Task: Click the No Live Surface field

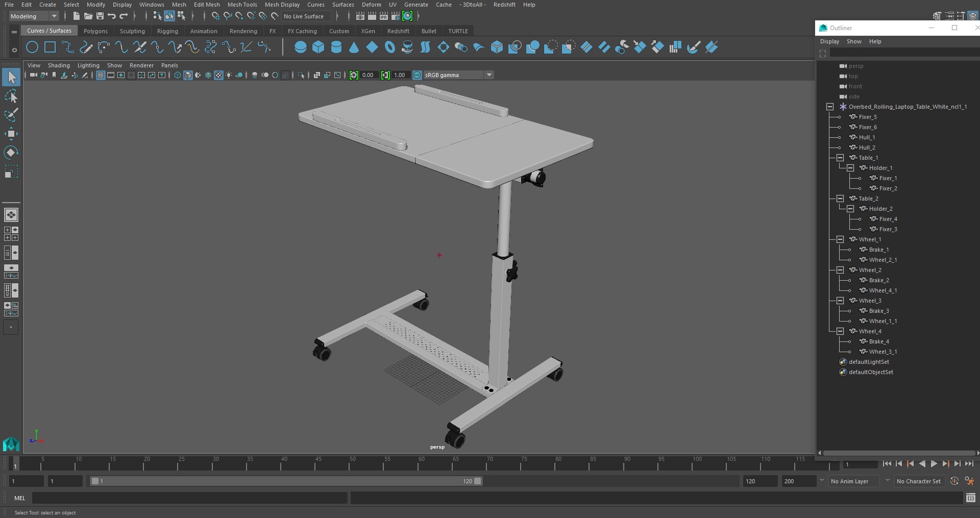Action: (x=306, y=16)
